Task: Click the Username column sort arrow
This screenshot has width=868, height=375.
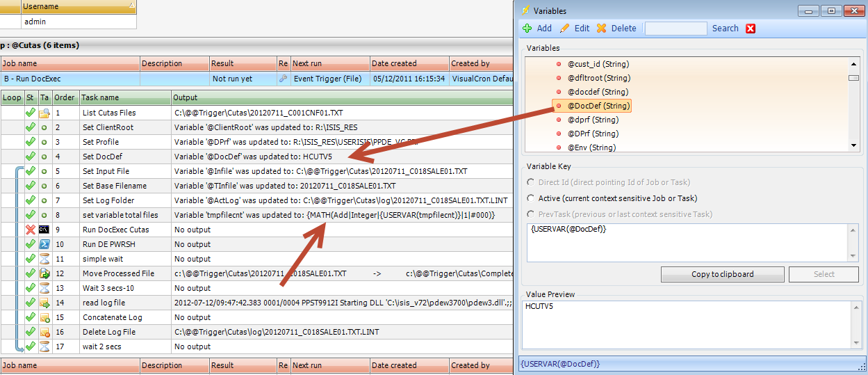Action: point(131,6)
